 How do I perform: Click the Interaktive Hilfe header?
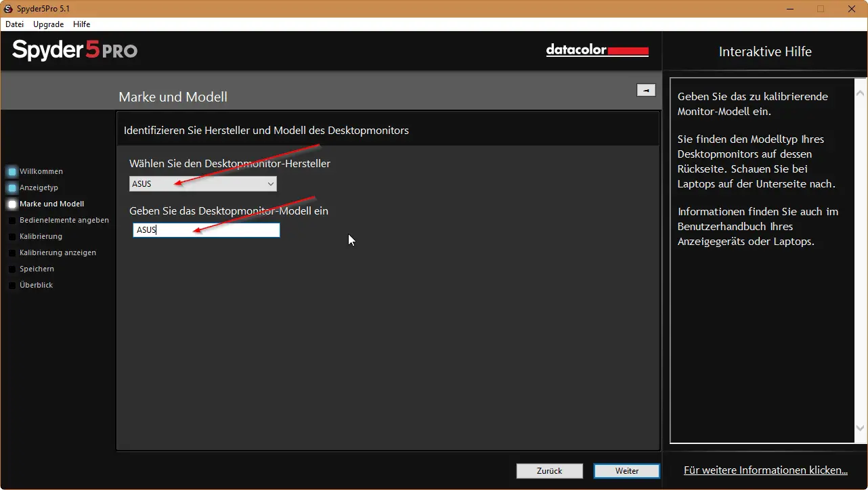click(x=765, y=51)
